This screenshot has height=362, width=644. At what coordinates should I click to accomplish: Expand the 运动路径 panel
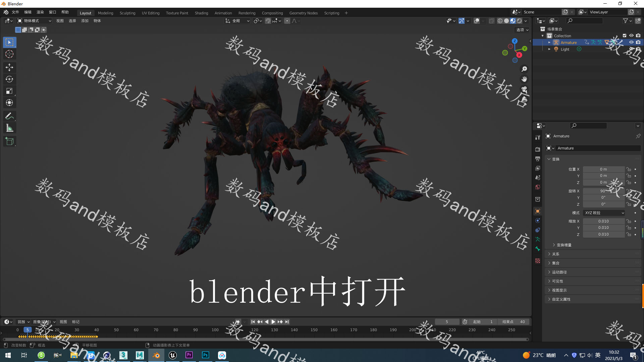(x=593, y=272)
